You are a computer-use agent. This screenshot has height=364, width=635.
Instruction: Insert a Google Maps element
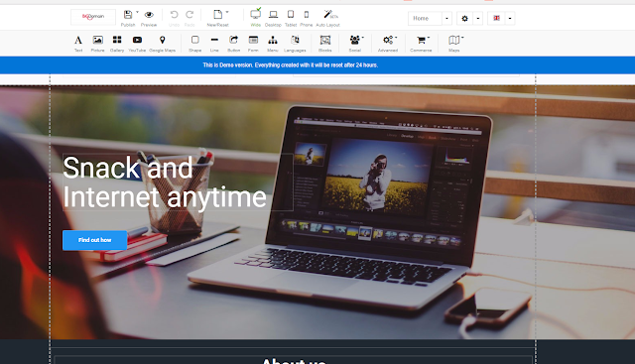pos(162,40)
